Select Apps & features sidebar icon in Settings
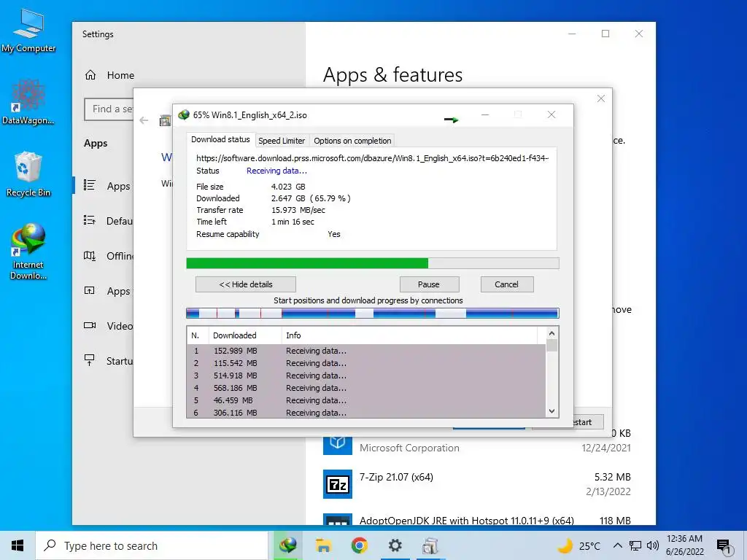Image resolution: width=747 pixels, height=560 pixels. click(89, 185)
